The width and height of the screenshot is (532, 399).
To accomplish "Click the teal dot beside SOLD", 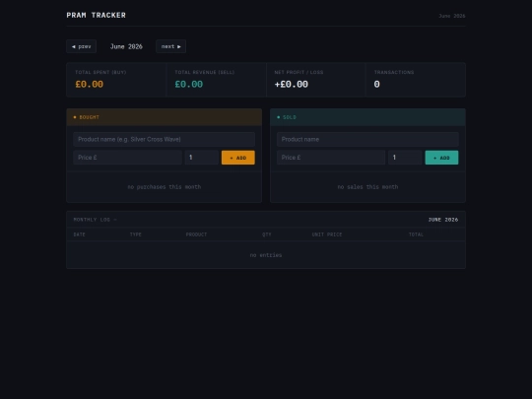I will pyautogui.click(x=279, y=117).
